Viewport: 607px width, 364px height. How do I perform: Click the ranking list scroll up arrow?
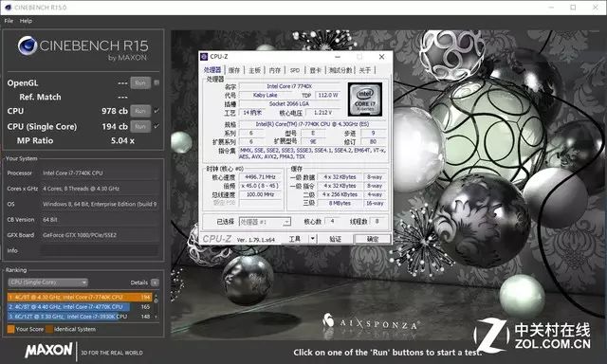(156, 296)
